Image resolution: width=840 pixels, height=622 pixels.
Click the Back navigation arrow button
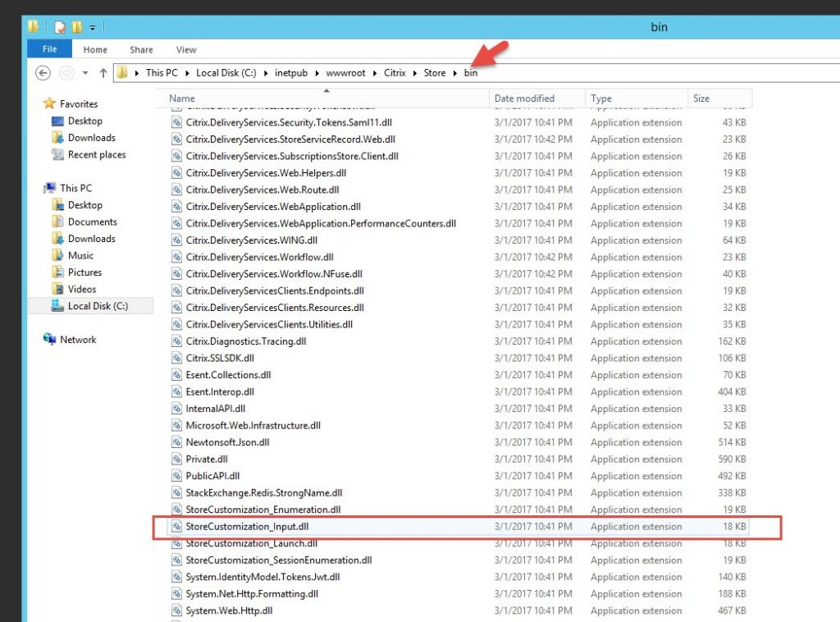[43, 73]
